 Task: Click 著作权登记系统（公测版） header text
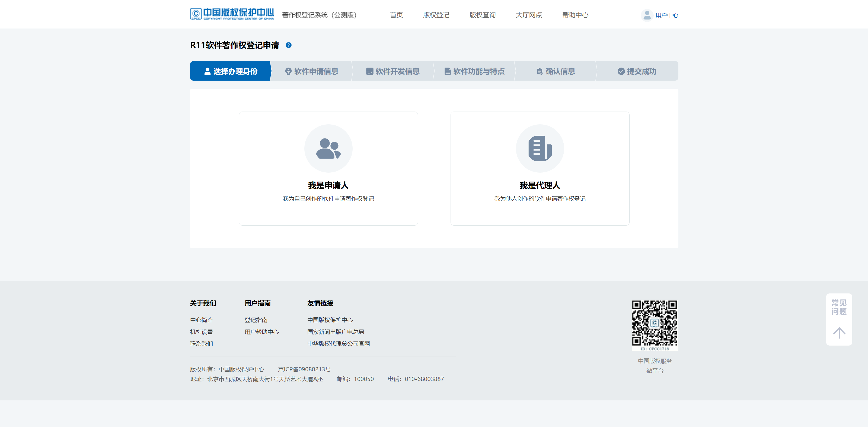point(319,15)
